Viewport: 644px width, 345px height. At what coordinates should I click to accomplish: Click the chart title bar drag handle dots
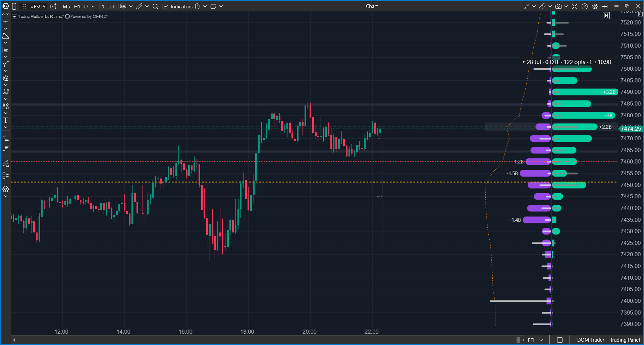[x=24, y=6]
